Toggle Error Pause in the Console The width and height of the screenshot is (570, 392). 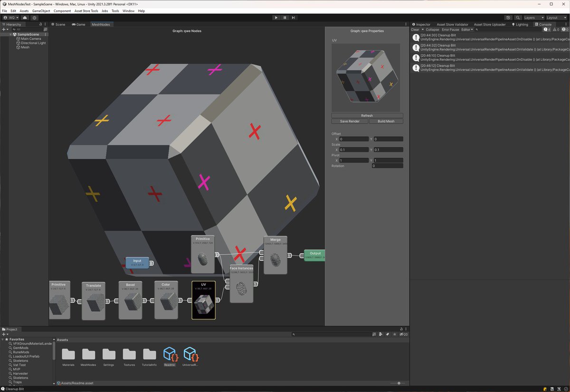(450, 29)
